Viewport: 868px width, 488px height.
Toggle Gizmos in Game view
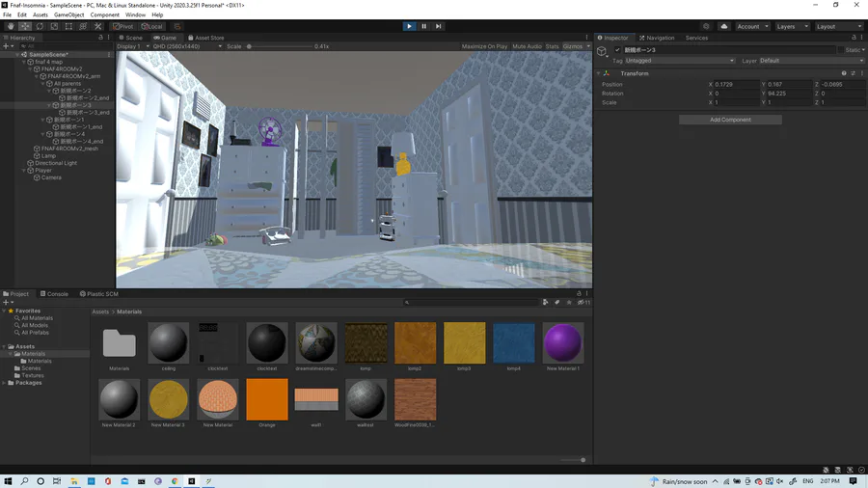coord(573,46)
